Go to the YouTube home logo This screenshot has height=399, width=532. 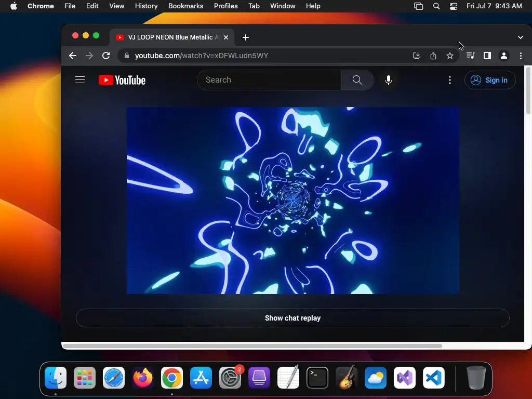click(122, 80)
